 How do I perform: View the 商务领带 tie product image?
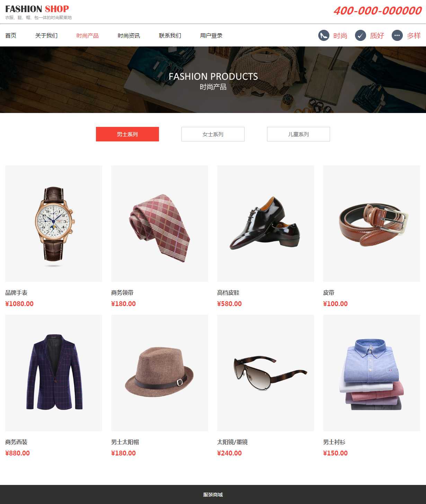160,224
